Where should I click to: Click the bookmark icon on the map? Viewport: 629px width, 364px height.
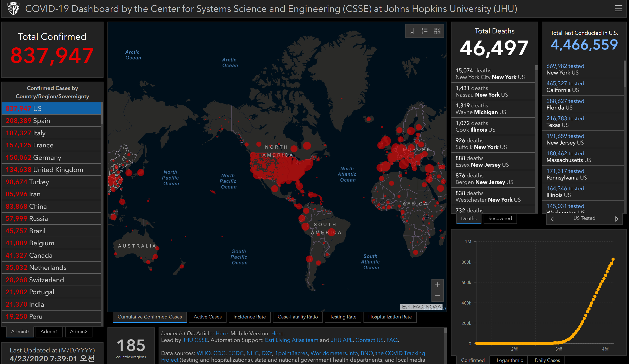click(412, 31)
